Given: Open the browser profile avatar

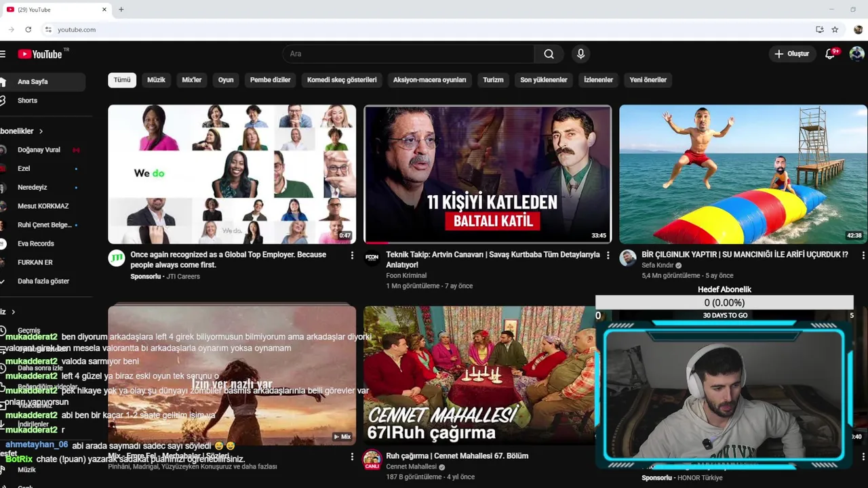Looking at the screenshot, I should (858, 30).
